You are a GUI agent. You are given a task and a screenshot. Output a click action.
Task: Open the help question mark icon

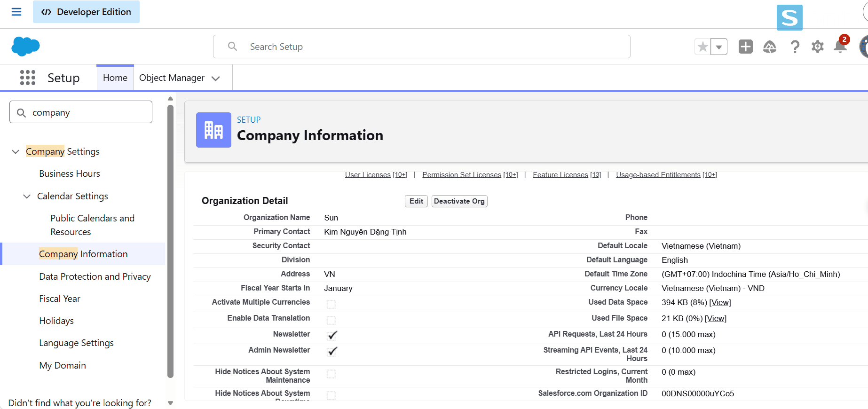point(795,47)
